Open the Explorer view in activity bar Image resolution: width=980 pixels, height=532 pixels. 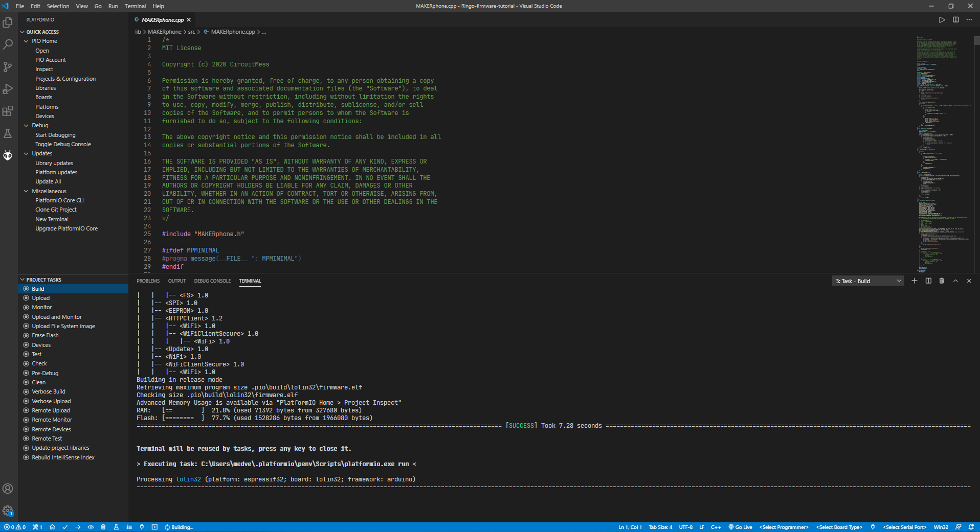point(8,22)
